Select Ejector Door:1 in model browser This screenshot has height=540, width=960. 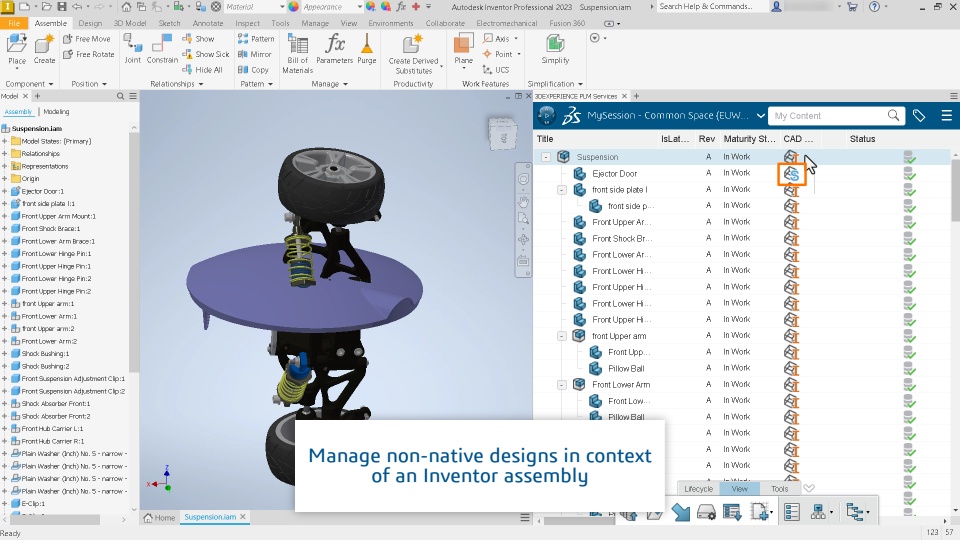[x=42, y=191]
